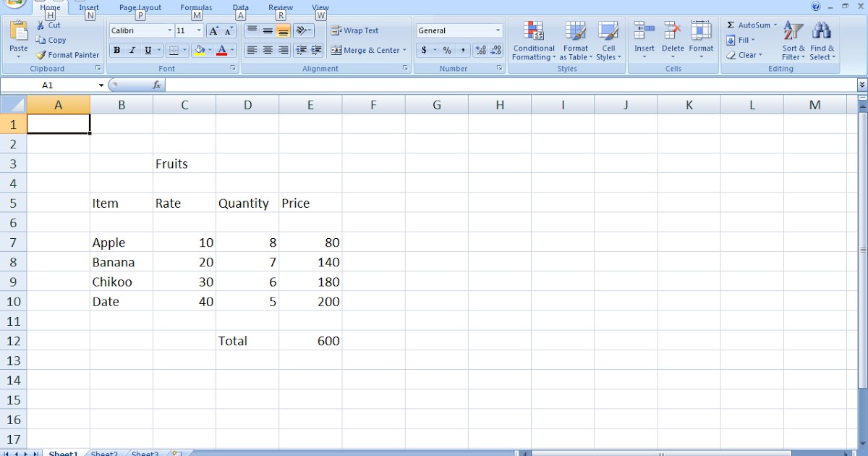Open the Font dialog launcher

tap(233, 69)
